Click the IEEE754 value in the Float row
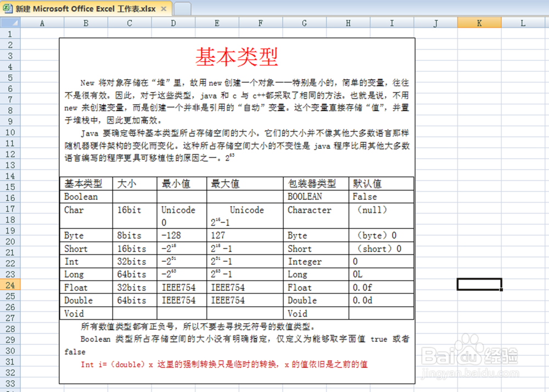549x392 pixels. point(175,287)
